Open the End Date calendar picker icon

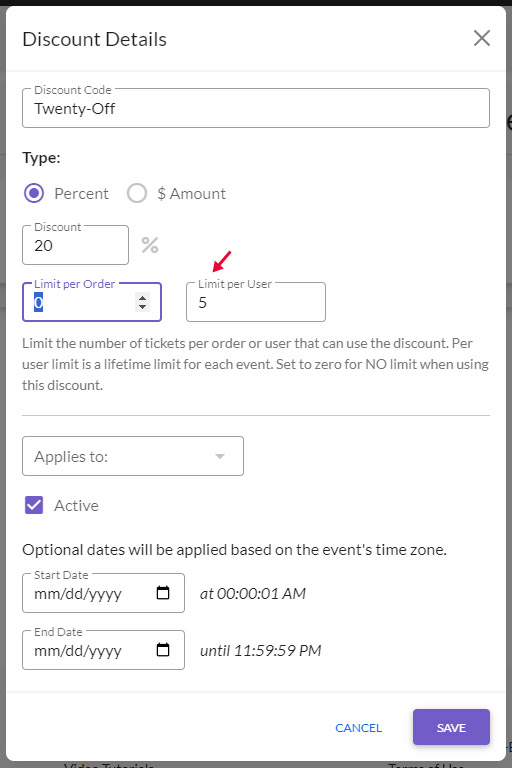(x=163, y=650)
